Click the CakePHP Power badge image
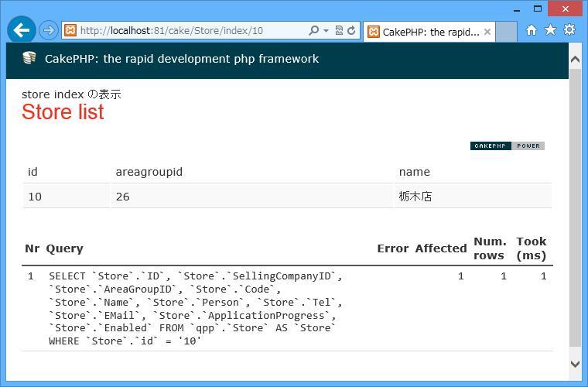This screenshot has height=387, width=588. click(507, 146)
